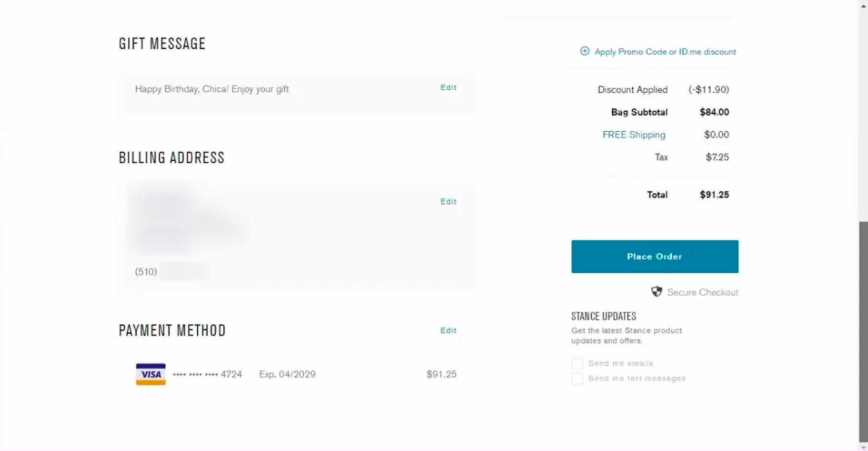Click the card number ending in 4724
This screenshot has width=868, height=451.
208,375
